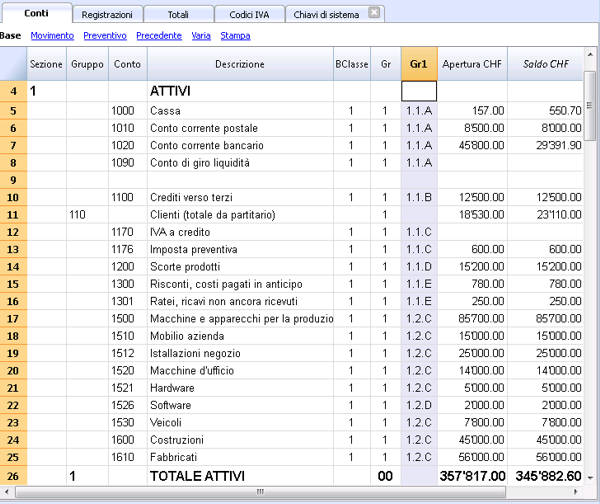Viewport: 600px width, 504px height.
Task: Select row header number 26
Action: 13,476
